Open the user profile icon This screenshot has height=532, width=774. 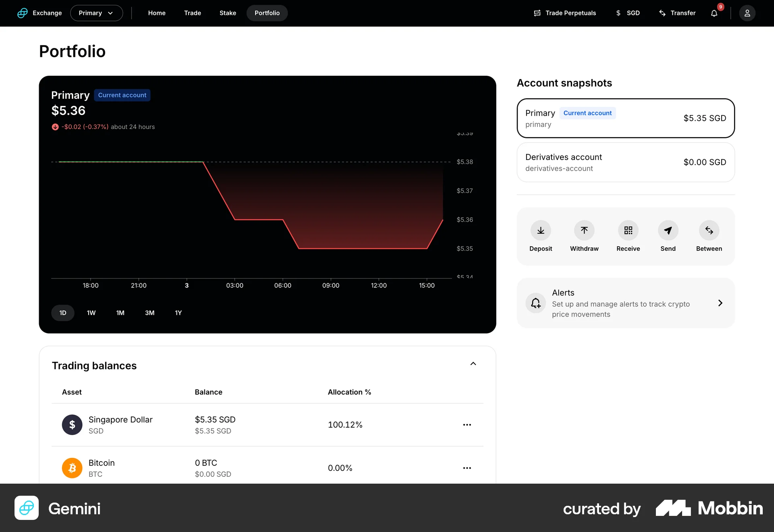747,13
